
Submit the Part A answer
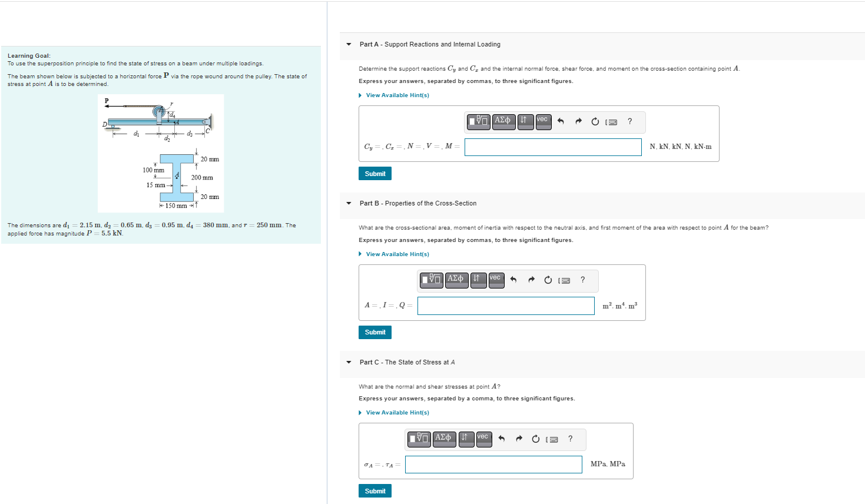point(374,173)
